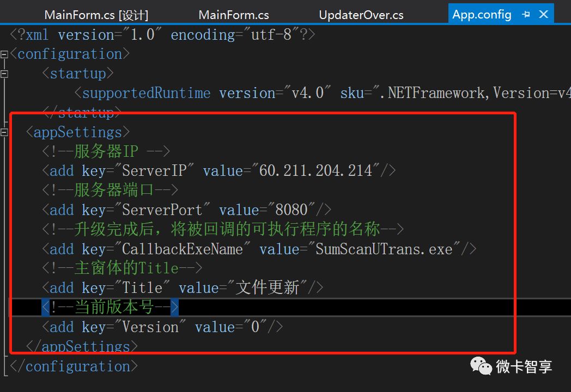Click the 当前版本号 comment line
This screenshot has height=392, width=571.
click(x=110, y=307)
